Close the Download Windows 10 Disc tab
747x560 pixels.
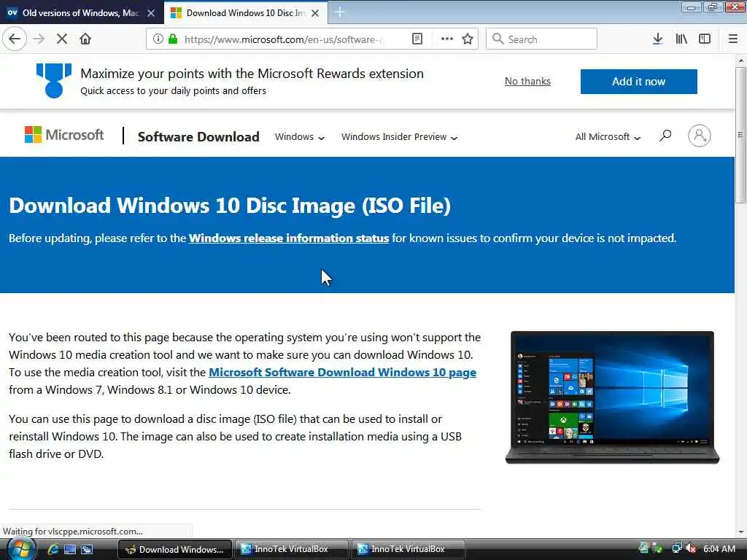(x=315, y=13)
